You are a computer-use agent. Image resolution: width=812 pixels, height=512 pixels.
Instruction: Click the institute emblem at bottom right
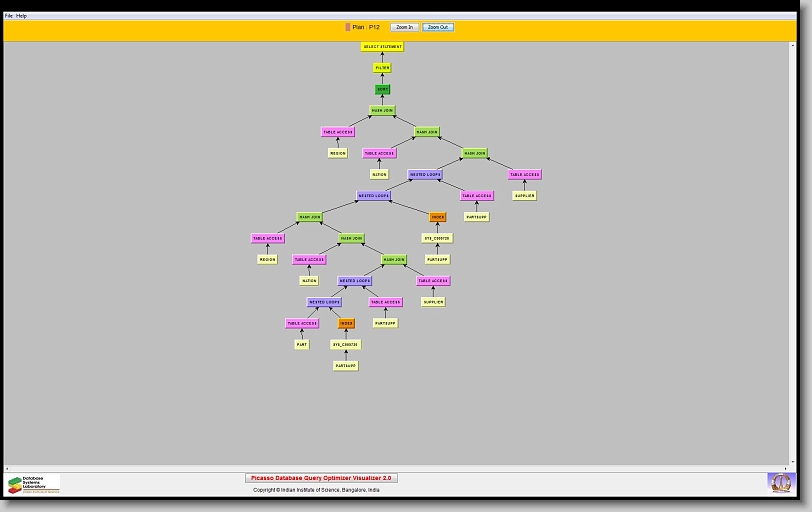pos(779,483)
